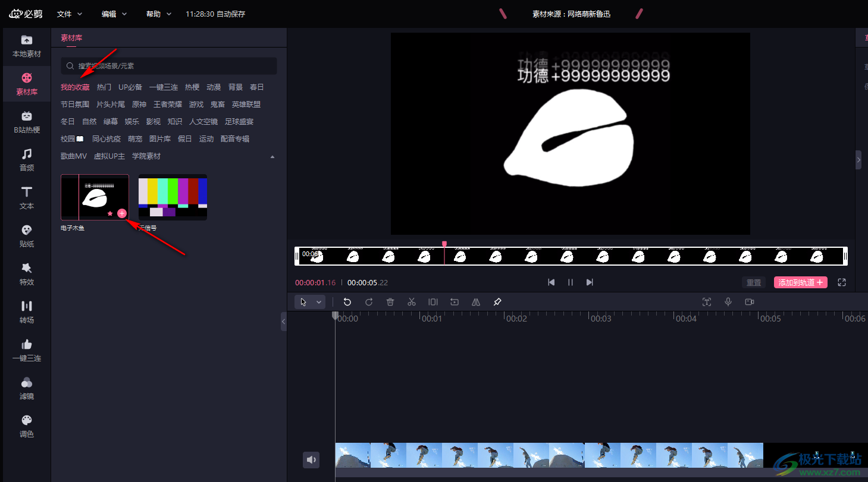Open the 转场 transitions panel

click(x=27, y=312)
